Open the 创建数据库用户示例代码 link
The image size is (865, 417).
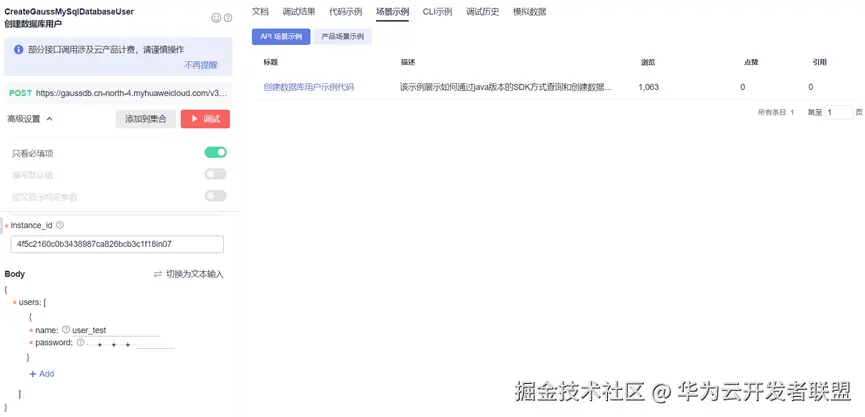coord(308,87)
